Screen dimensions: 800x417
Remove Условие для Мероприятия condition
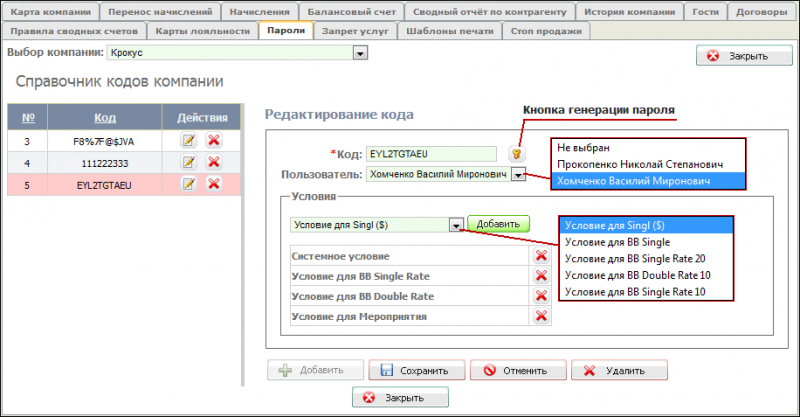541,316
